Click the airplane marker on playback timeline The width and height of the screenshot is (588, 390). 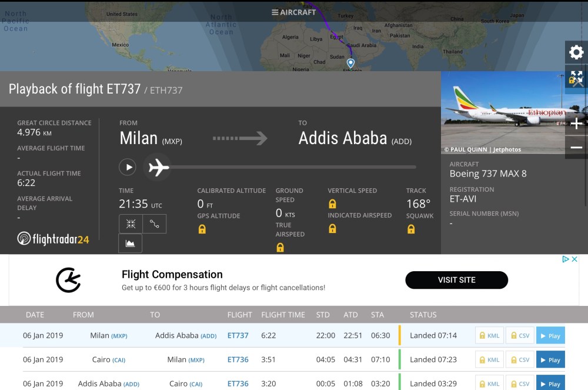[158, 168]
